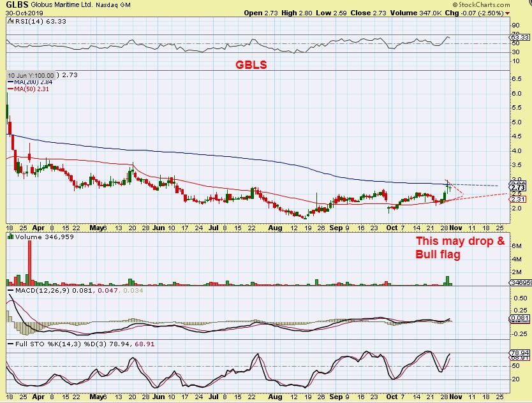Click the High 2.80 header value
This screenshot has width=532, height=403.
click(297, 13)
